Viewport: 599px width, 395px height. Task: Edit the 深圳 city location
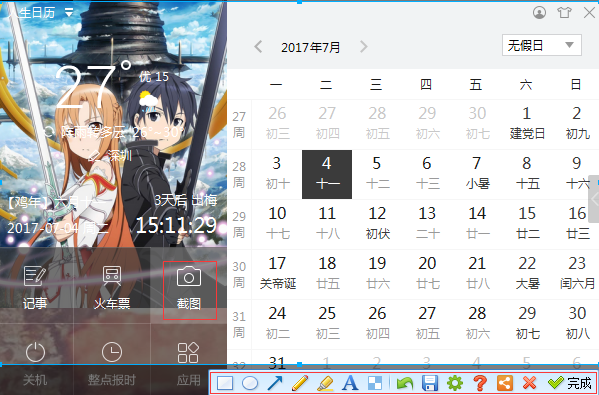[110, 155]
